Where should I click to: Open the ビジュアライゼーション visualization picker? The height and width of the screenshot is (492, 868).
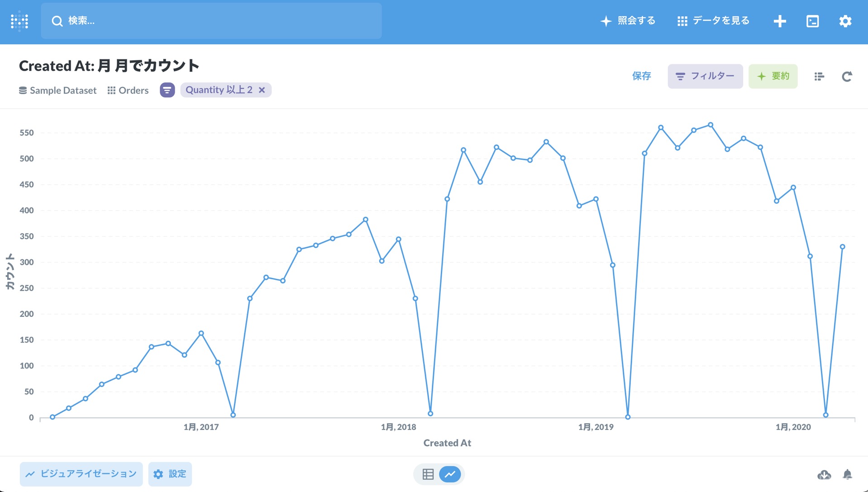81,474
